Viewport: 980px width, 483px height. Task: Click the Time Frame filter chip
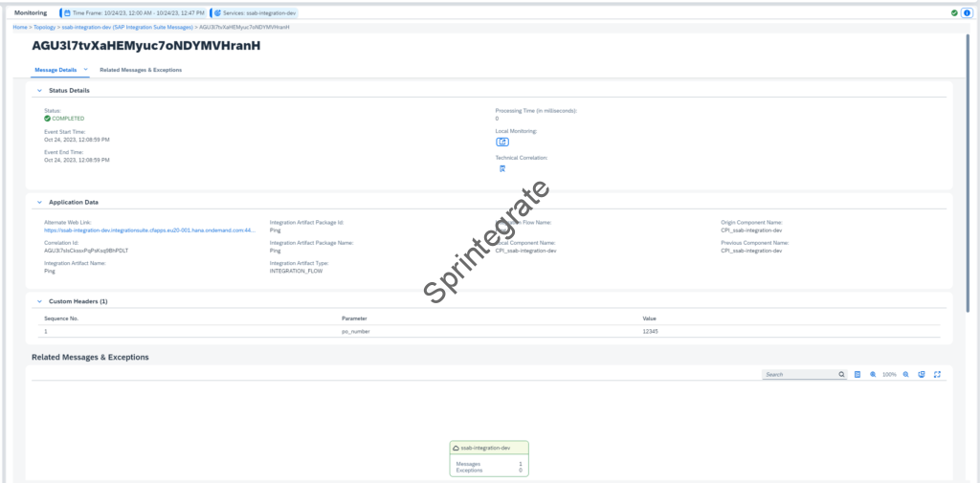point(133,12)
